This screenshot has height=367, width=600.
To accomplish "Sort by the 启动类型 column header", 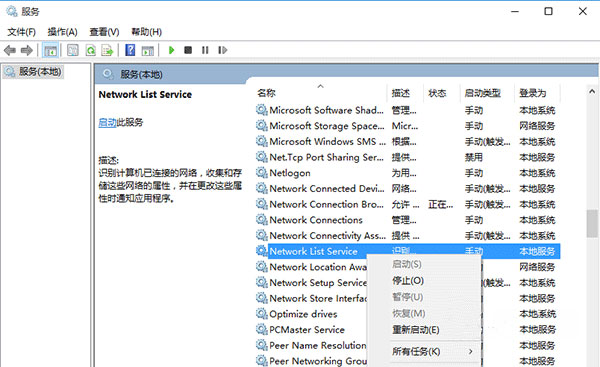I will (483, 93).
